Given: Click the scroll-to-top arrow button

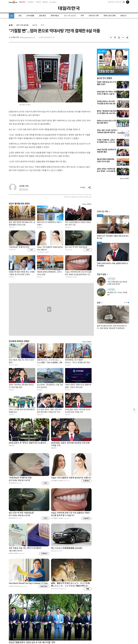Looking at the screenshot, I should point(134,410).
